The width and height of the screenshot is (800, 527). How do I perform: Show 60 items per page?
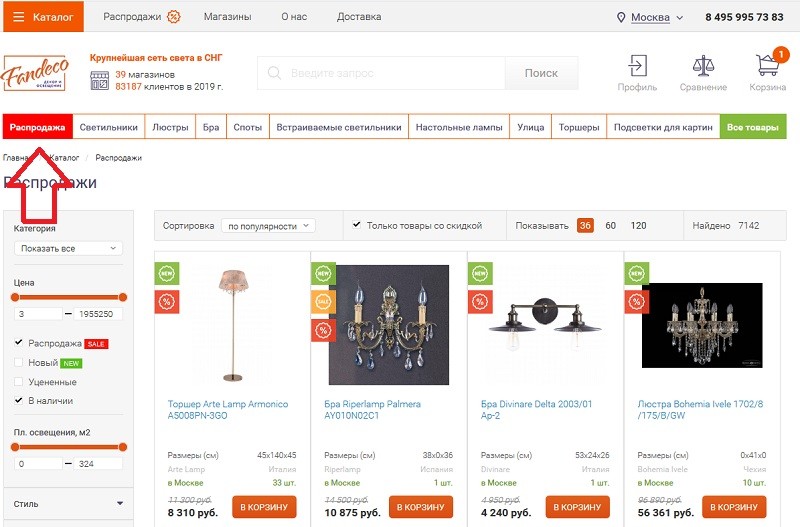click(611, 225)
